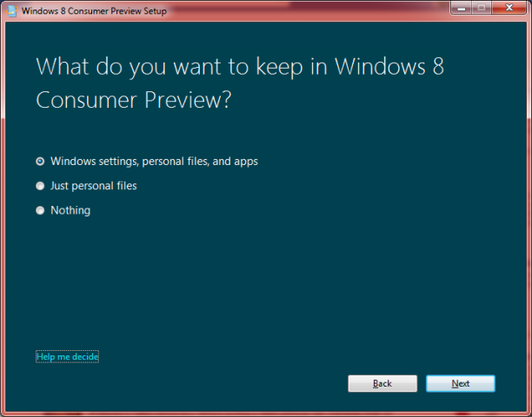
Task: Go to the previous step with Back
Action: [382, 383]
